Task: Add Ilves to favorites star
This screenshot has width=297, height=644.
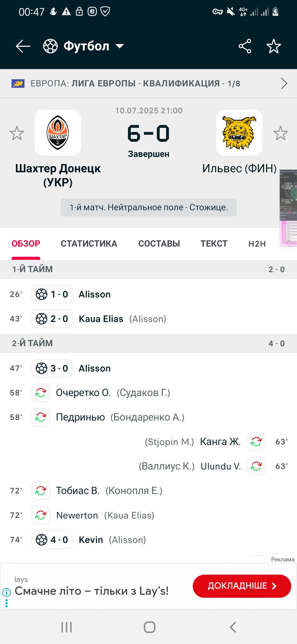Action: pos(280,133)
